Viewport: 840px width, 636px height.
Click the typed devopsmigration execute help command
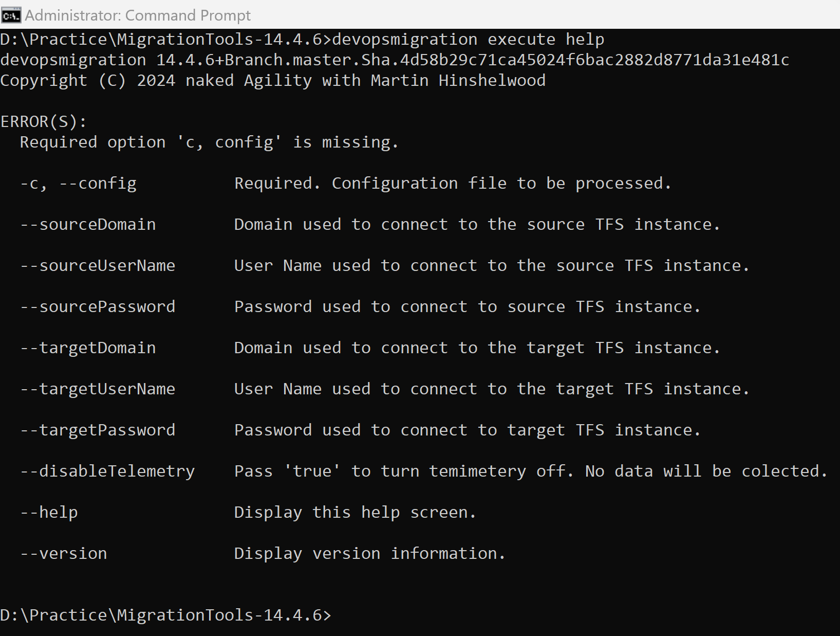(468, 40)
